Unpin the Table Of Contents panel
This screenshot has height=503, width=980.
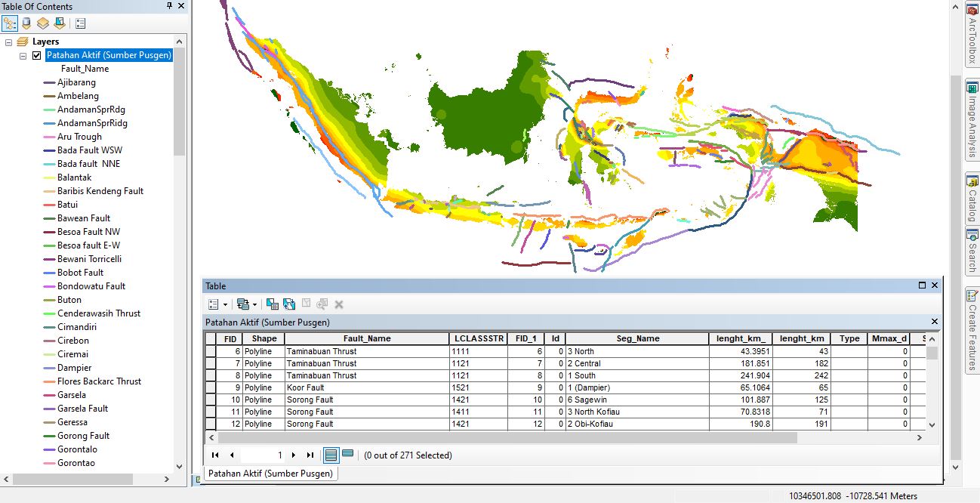pyautogui.click(x=171, y=6)
